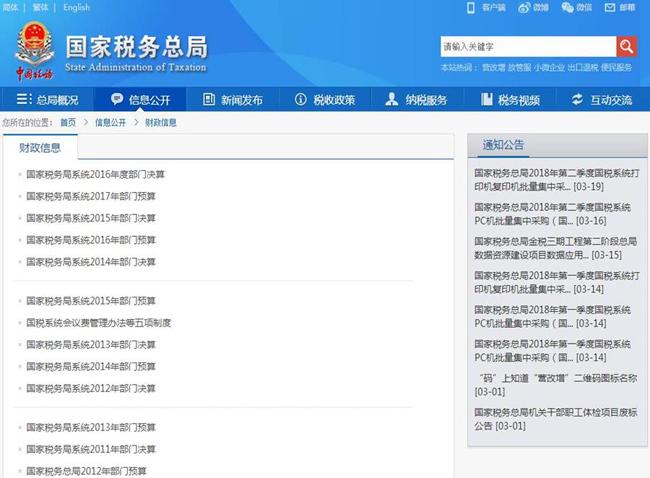
Task: Open 税务视频 navigation menu
Action: pos(510,99)
